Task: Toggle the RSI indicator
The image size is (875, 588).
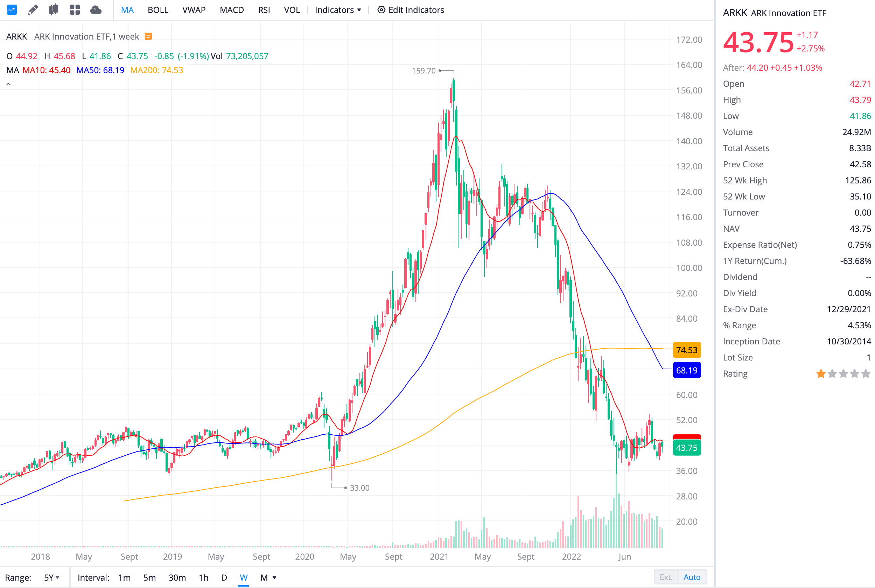Action: point(264,10)
